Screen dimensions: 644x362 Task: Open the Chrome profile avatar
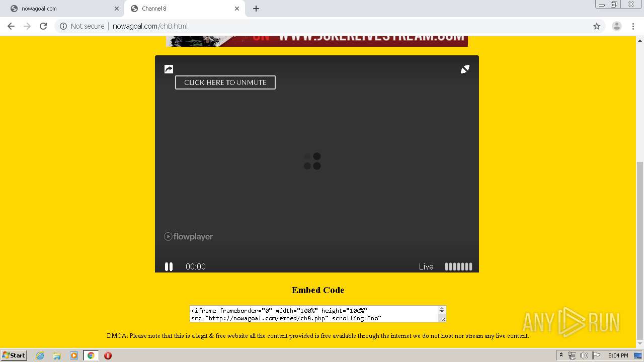click(x=617, y=26)
